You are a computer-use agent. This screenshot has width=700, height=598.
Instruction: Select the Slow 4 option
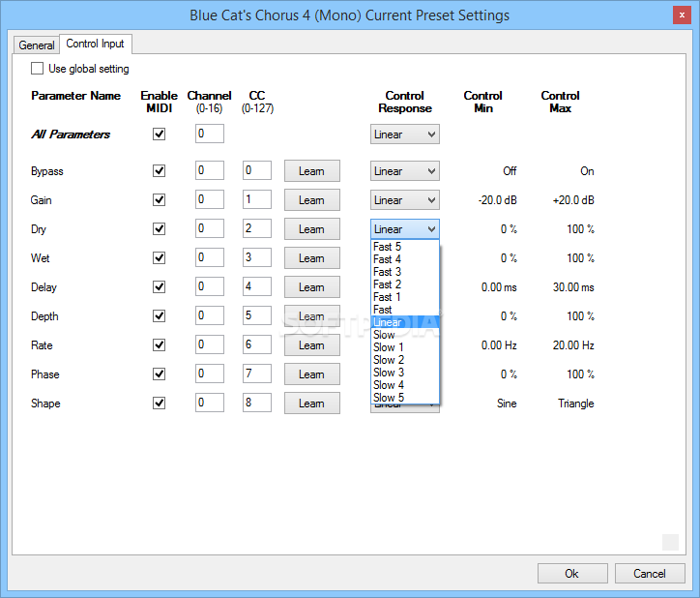(x=405, y=385)
